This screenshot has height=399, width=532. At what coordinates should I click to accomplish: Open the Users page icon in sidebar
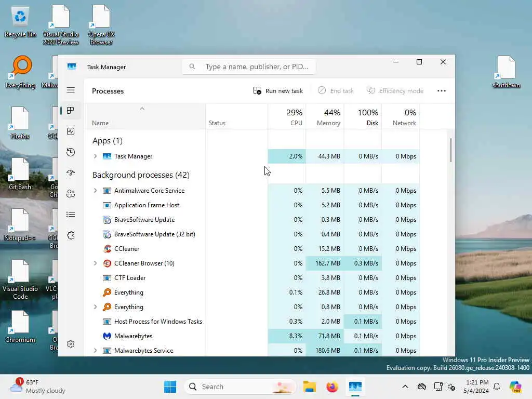[71, 194]
